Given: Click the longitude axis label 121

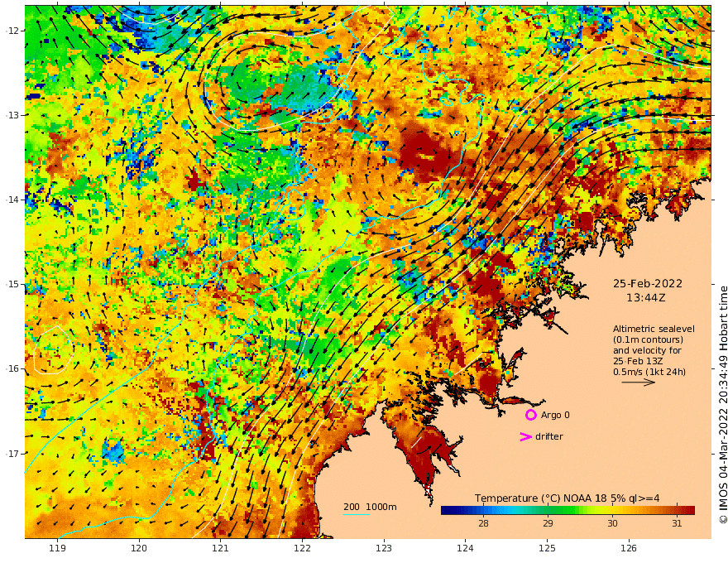Looking at the screenshot, I should point(221,548).
